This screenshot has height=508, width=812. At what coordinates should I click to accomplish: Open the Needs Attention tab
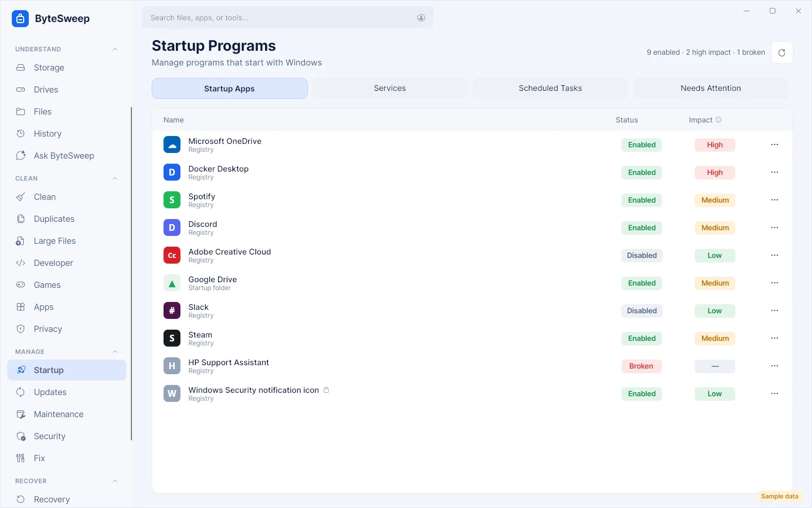point(710,89)
